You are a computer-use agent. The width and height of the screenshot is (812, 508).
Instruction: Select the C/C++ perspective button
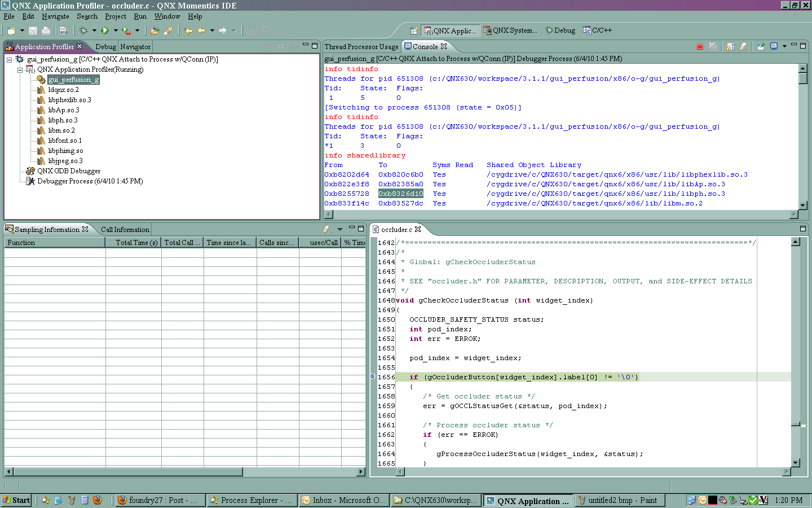point(597,30)
